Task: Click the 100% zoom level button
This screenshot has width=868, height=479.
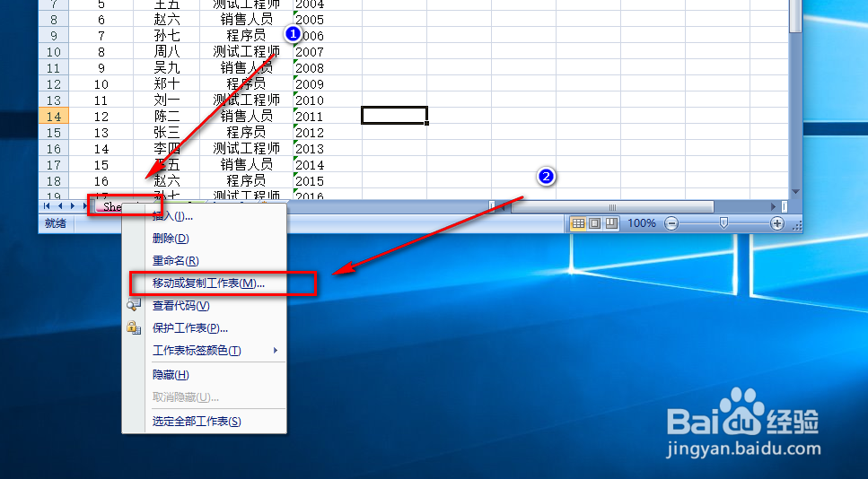Action: tap(641, 223)
